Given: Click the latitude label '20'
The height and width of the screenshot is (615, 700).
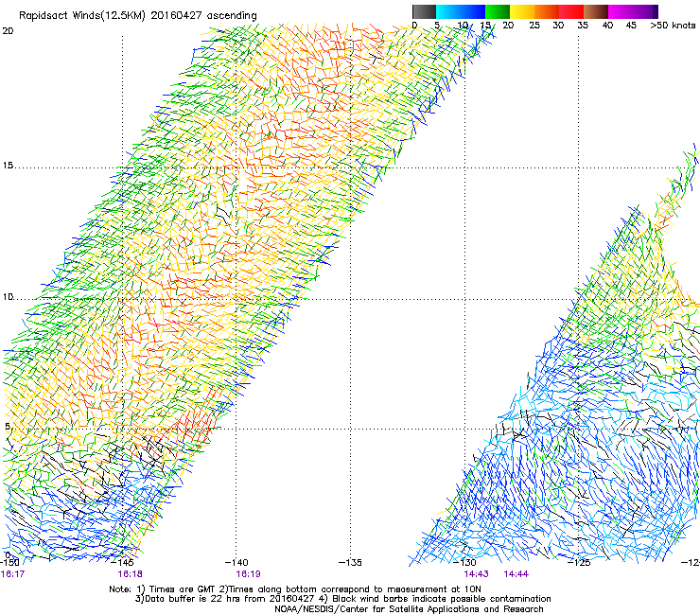Looking at the screenshot, I should point(8,31).
